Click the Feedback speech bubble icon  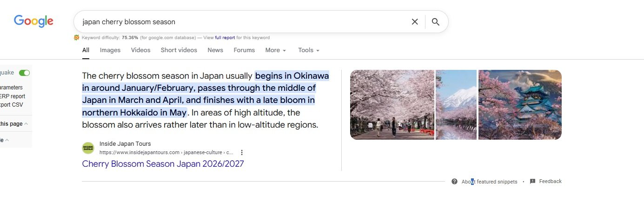[x=533, y=182]
